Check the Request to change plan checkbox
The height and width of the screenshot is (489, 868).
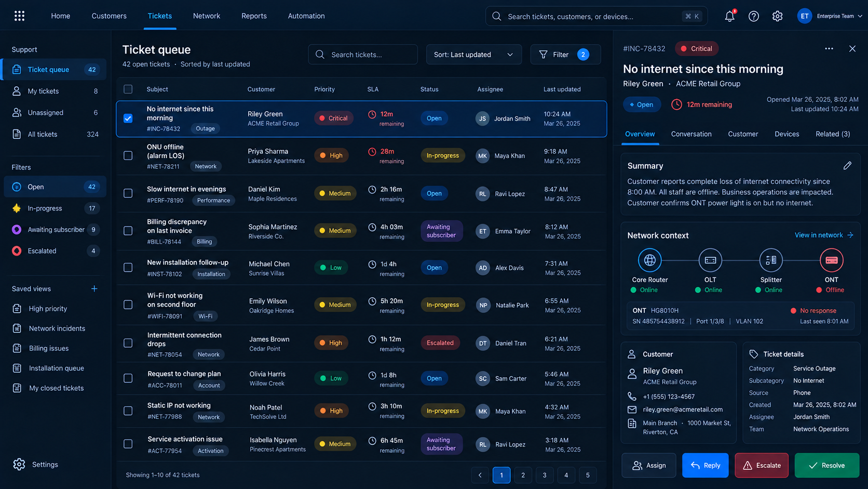pyautogui.click(x=128, y=378)
